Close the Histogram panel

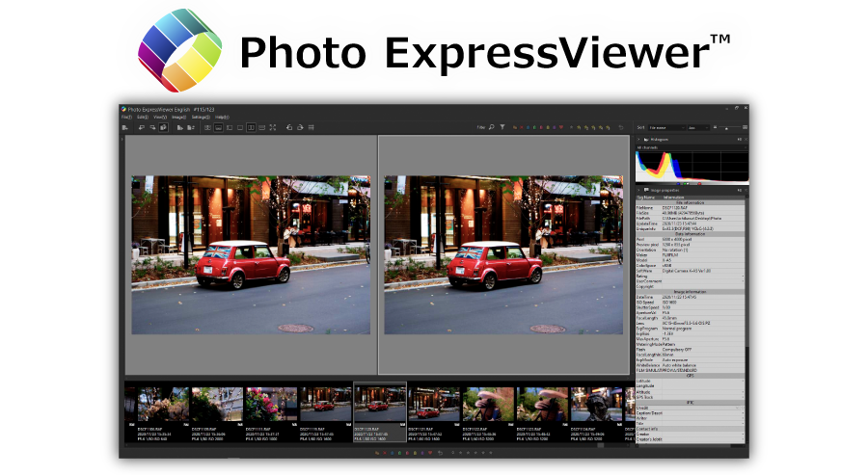pyautogui.click(x=746, y=140)
